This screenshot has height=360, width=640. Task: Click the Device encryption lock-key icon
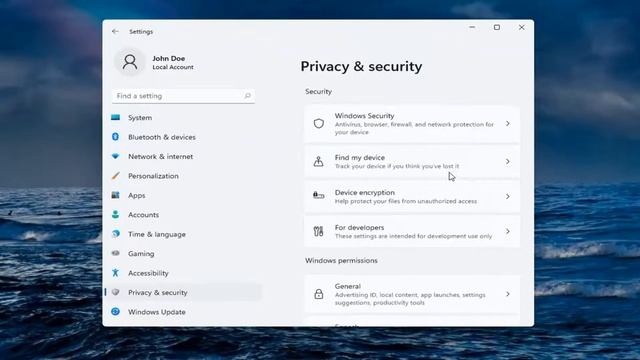(318, 196)
